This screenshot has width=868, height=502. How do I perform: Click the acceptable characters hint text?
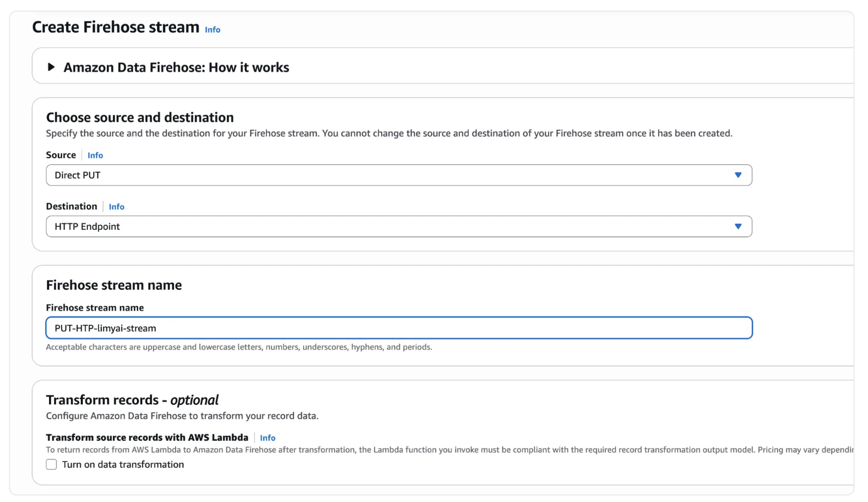tap(239, 347)
